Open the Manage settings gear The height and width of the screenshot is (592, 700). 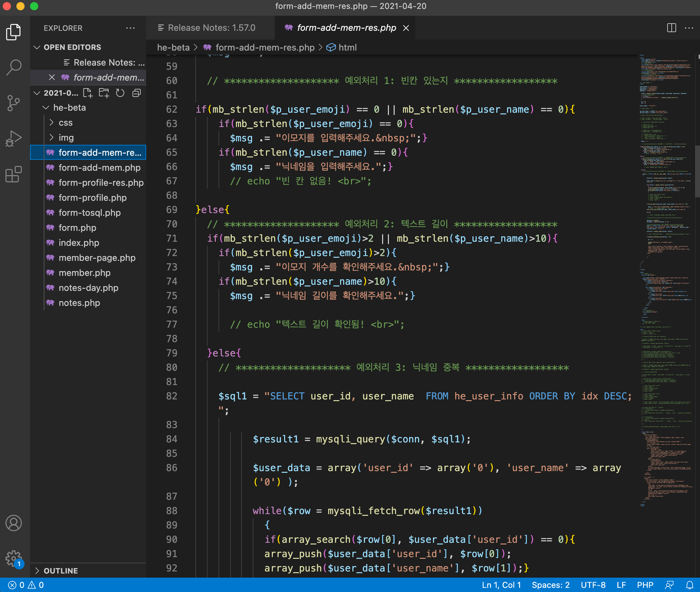[14, 558]
